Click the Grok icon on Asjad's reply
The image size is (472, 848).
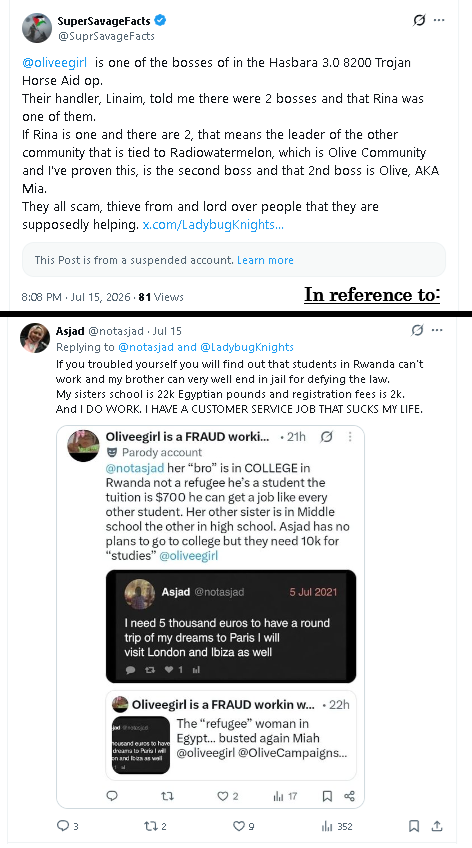[417, 330]
